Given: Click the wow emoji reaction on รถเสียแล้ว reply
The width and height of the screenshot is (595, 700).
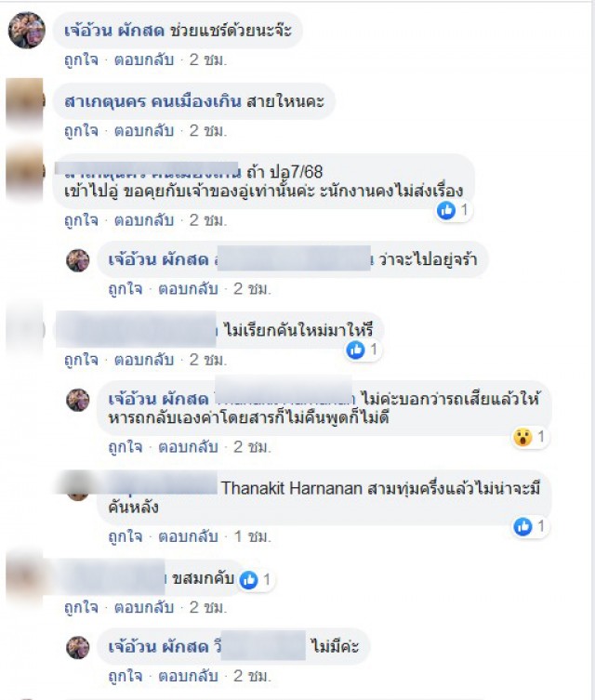Looking at the screenshot, I should coord(522,437).
